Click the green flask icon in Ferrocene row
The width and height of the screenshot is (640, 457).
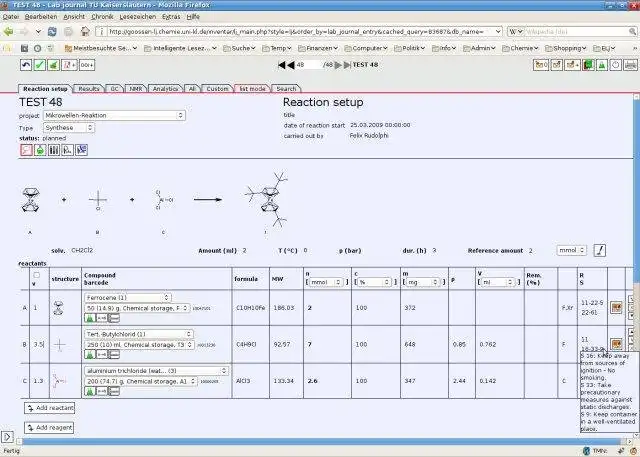(90, 318)
